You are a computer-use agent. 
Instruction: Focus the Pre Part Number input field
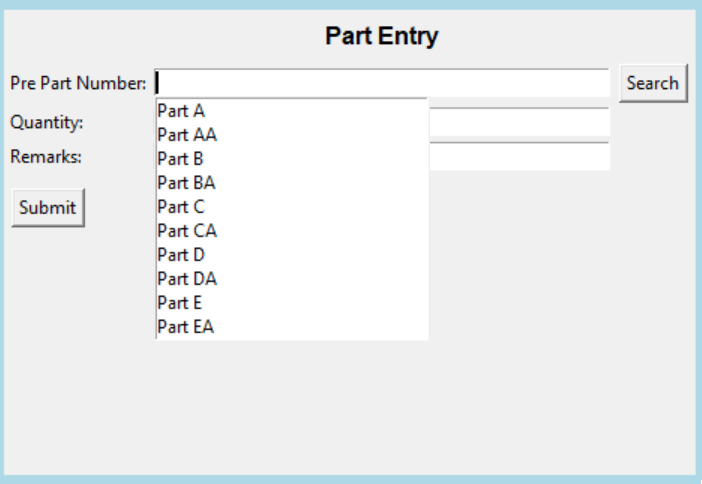pos(382,83)
